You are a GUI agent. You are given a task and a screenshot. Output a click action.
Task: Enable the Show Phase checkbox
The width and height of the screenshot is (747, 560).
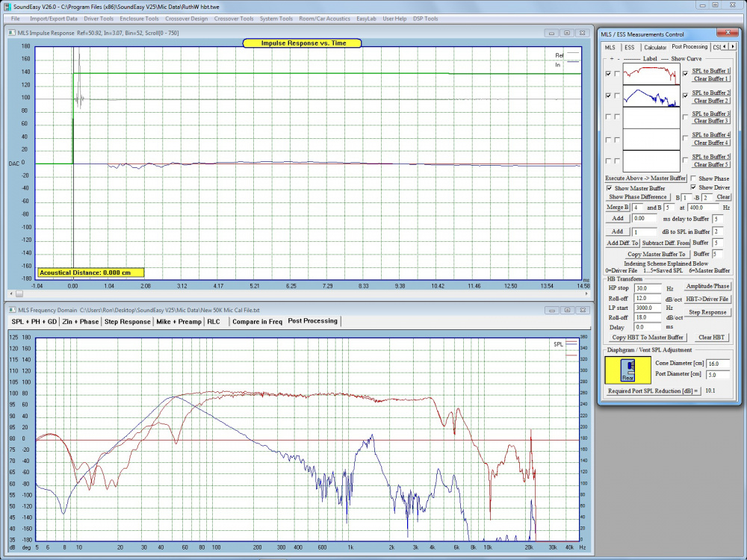tap(694, 178)
